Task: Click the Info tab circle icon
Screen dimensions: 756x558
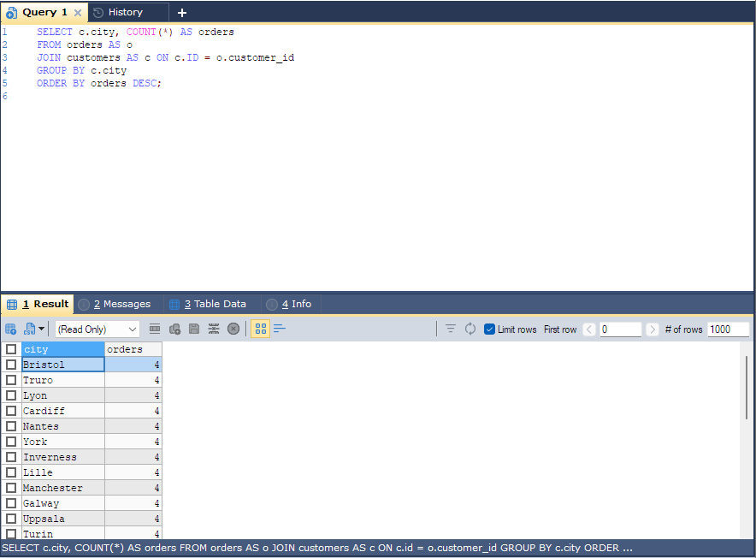Action: [x=272, y=304]
